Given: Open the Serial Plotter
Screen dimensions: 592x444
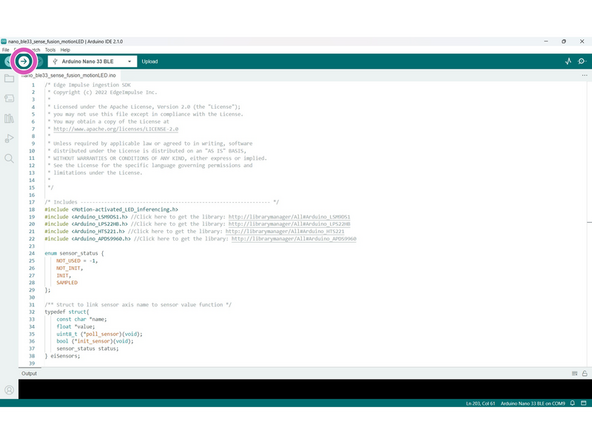Looking at the screenshot, I should point(568,61).
